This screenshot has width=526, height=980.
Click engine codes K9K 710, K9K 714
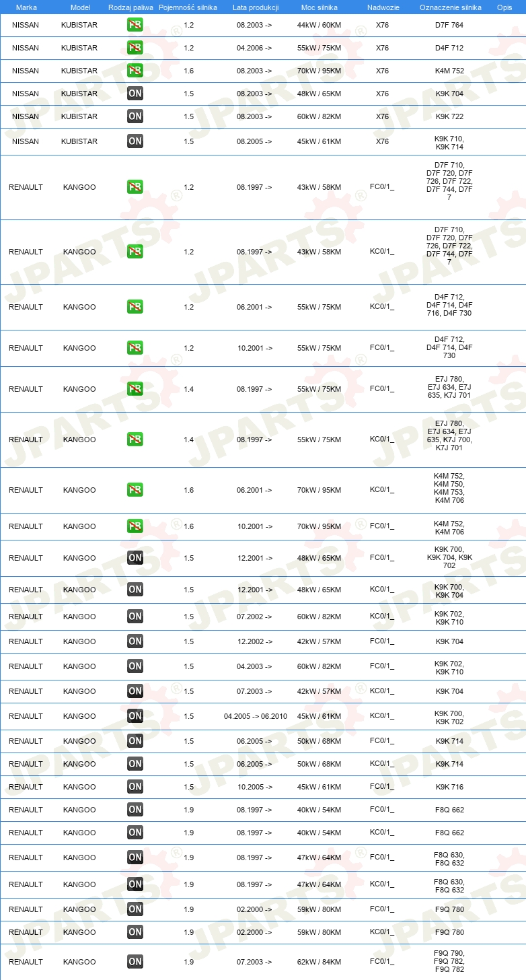coord(449,143)
